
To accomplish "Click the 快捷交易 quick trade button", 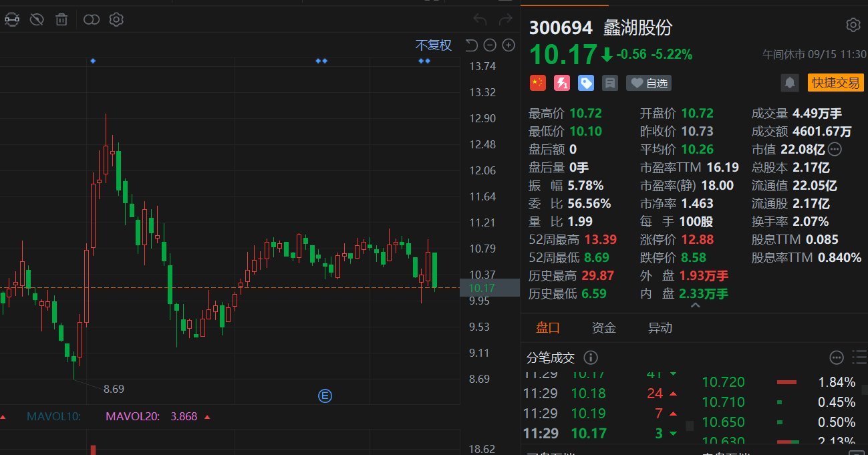I will [835, 83].
